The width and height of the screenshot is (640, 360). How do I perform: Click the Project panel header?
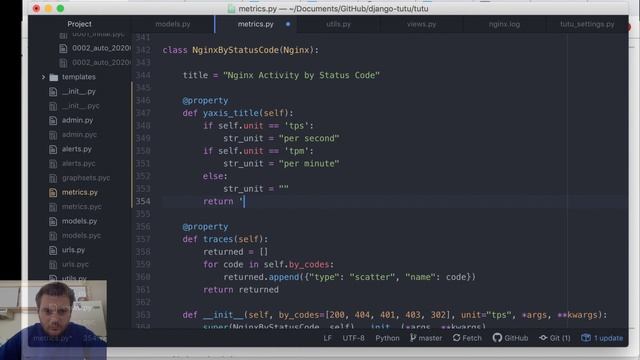click(x=79, y=24)
